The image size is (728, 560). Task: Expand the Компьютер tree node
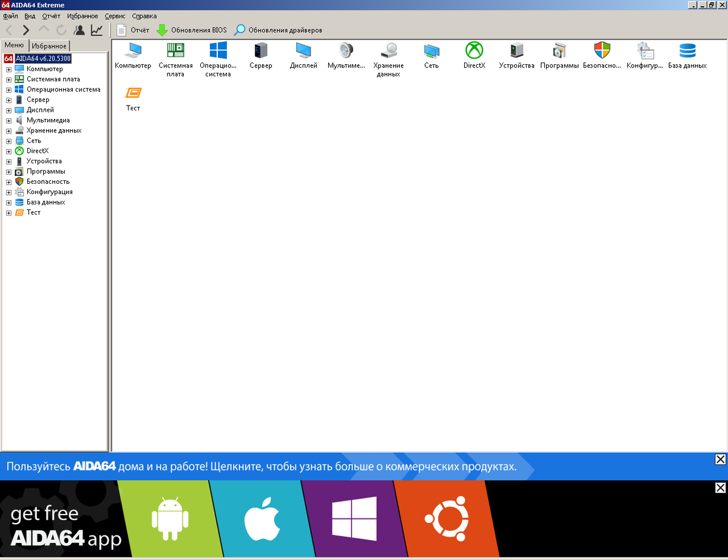(8, 69)
